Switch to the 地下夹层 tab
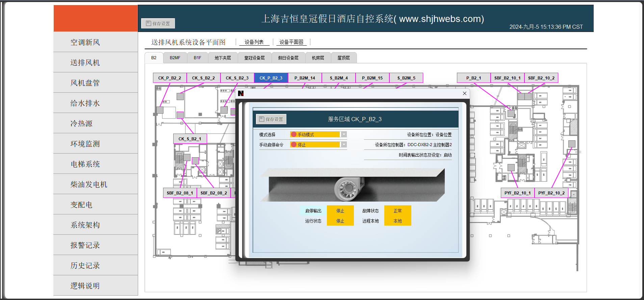The image size is (644, 300). 223,58
